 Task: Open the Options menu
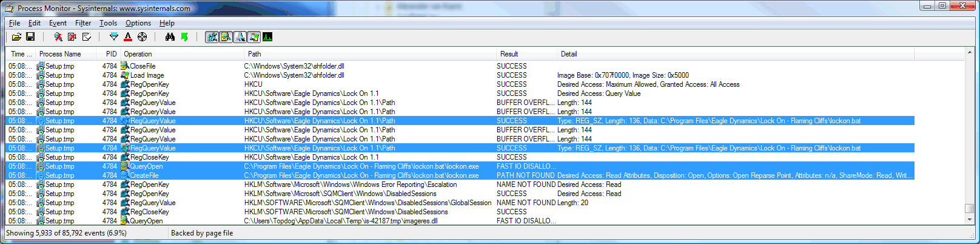click(x=138, y=23)
